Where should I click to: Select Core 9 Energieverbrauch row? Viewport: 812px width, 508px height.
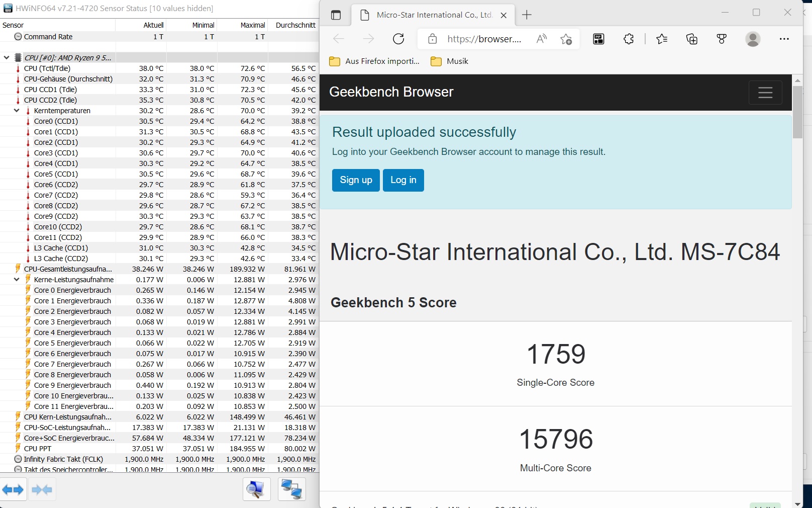[x=159, y=385]
